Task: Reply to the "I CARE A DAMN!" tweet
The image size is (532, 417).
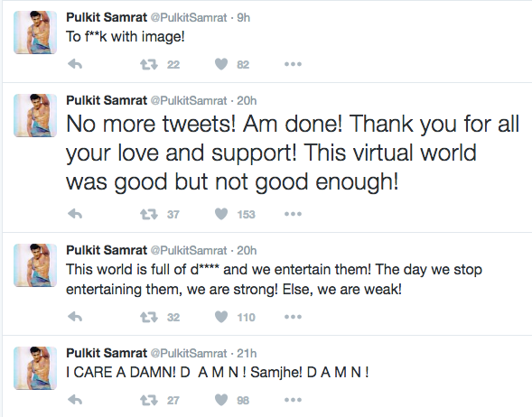Action: pyautogui.click(x=75, y=400)
